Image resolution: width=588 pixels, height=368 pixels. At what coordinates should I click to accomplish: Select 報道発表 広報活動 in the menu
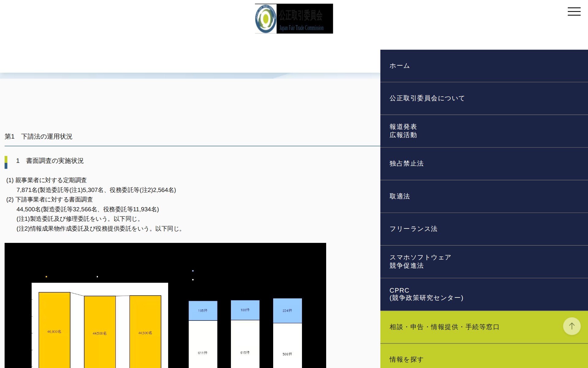(x=403, y=131)
